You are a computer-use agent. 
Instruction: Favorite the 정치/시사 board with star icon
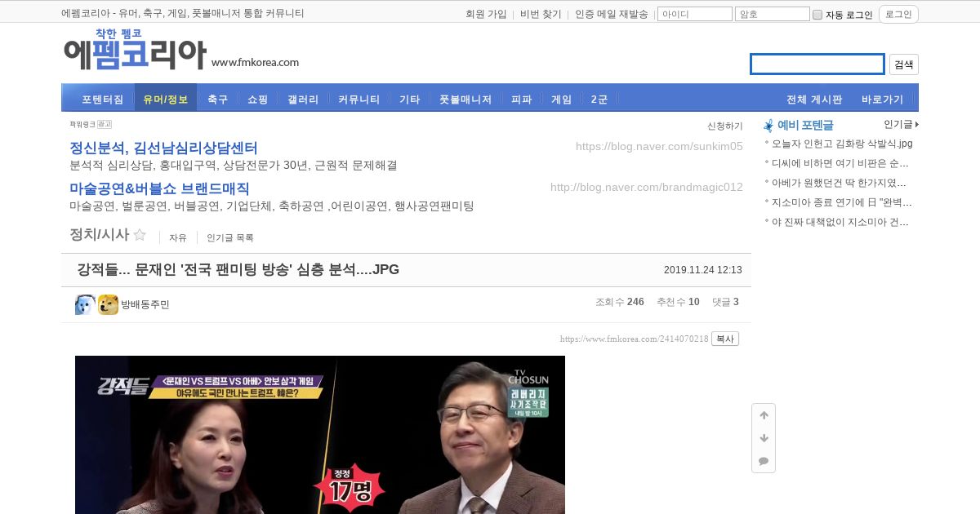[140, 235]
